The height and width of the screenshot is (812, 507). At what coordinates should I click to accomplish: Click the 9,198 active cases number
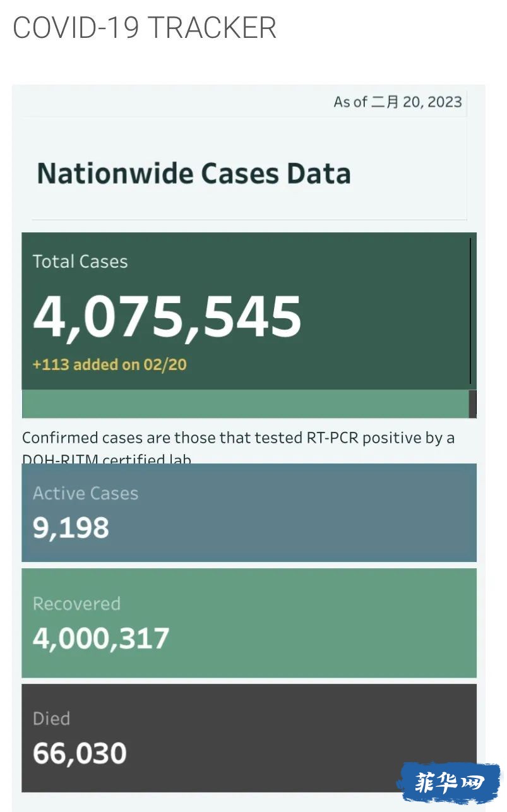[x=71, y=528]
